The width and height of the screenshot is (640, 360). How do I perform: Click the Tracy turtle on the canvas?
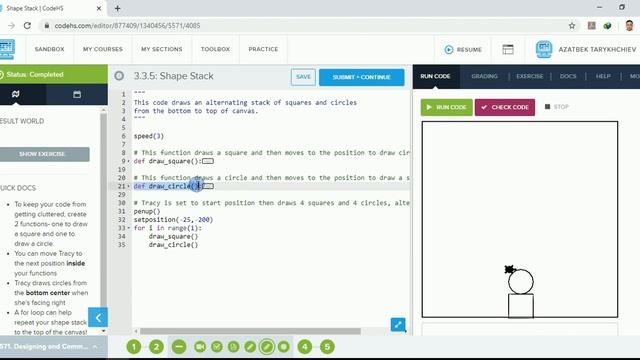(509, 269)
